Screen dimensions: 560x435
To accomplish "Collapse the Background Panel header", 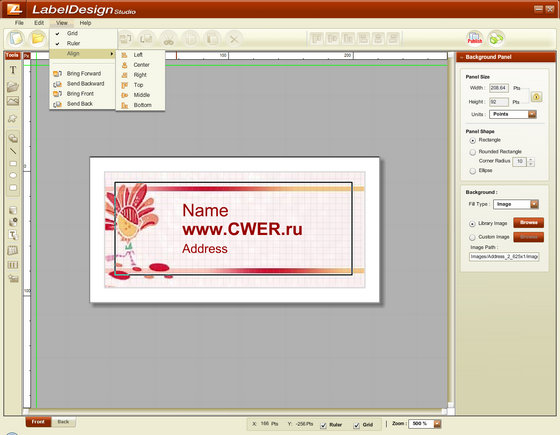I will click(462, 57).
